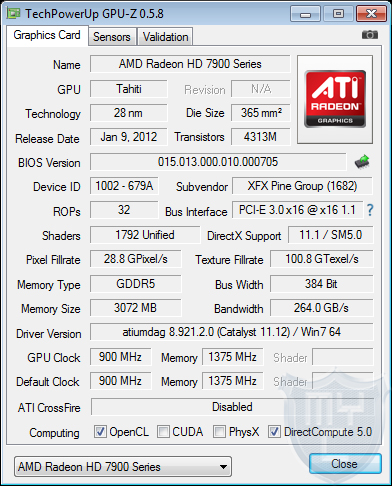Image resolution: width=392 pixels, height=486 pixels.
Task: Click the BIOS save chip icon
Action: tap(362, 162)
